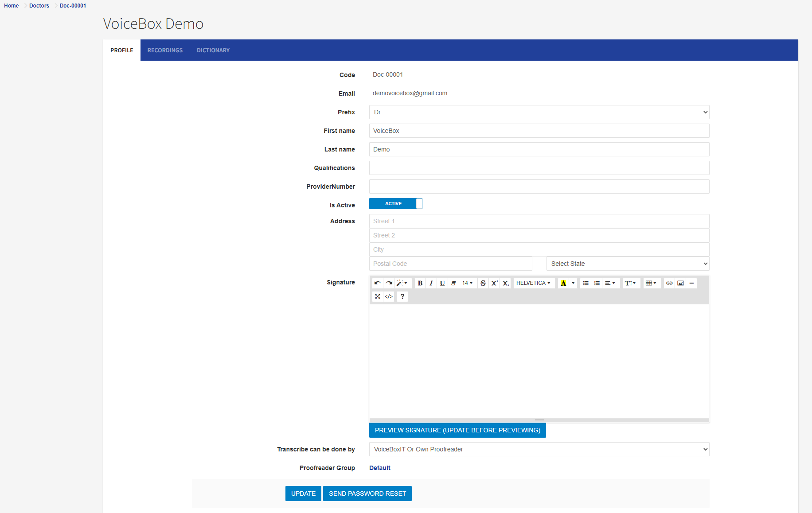Redo signature edit
This screenshot has width=812, height=513.
[389, 283]
